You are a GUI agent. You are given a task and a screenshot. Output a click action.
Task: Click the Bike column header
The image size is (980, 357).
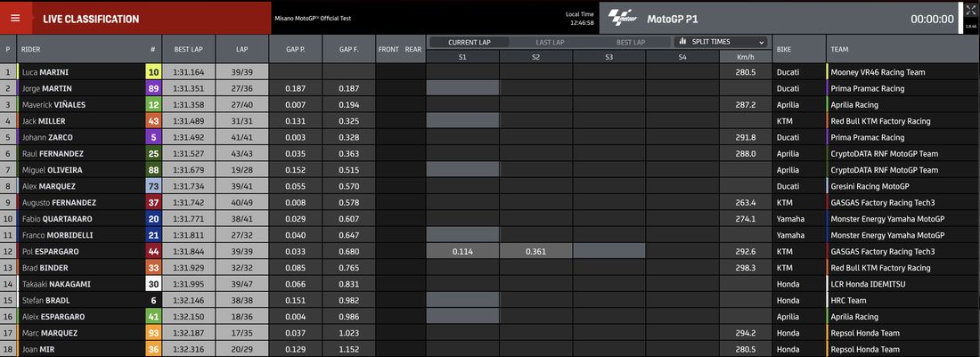click(799, 49)
